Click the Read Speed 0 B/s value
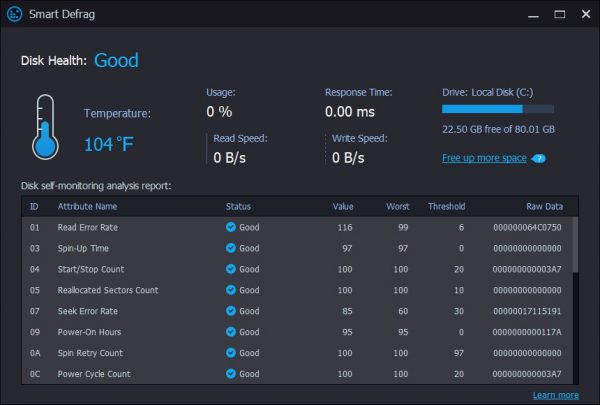600x405 pixels. click(230, 158)
